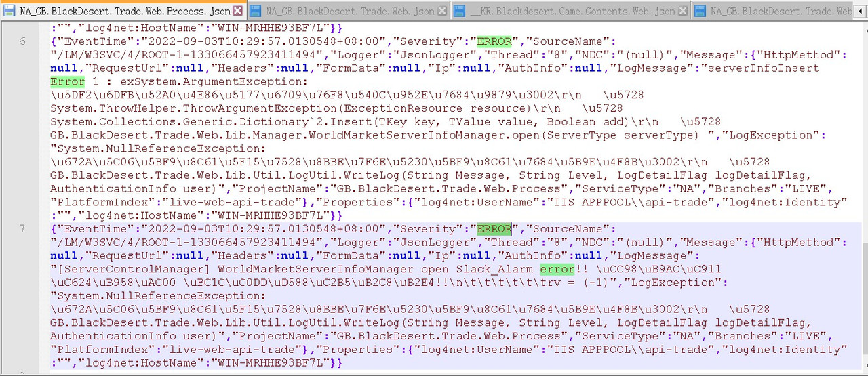Close the NA_GB.BlackDesert.Trade.Web.json tab
The height and width of the screenshot is (376, 868).
tap(441, 11)
